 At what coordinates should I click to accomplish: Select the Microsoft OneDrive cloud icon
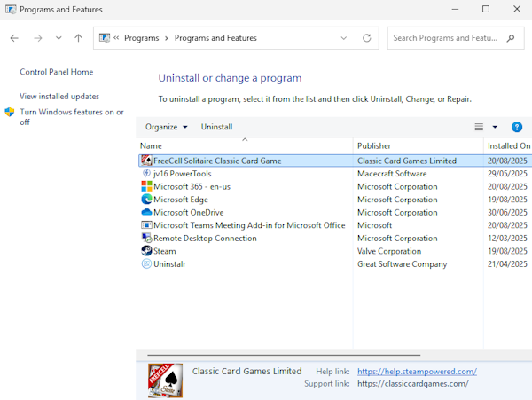click(146, 212)
